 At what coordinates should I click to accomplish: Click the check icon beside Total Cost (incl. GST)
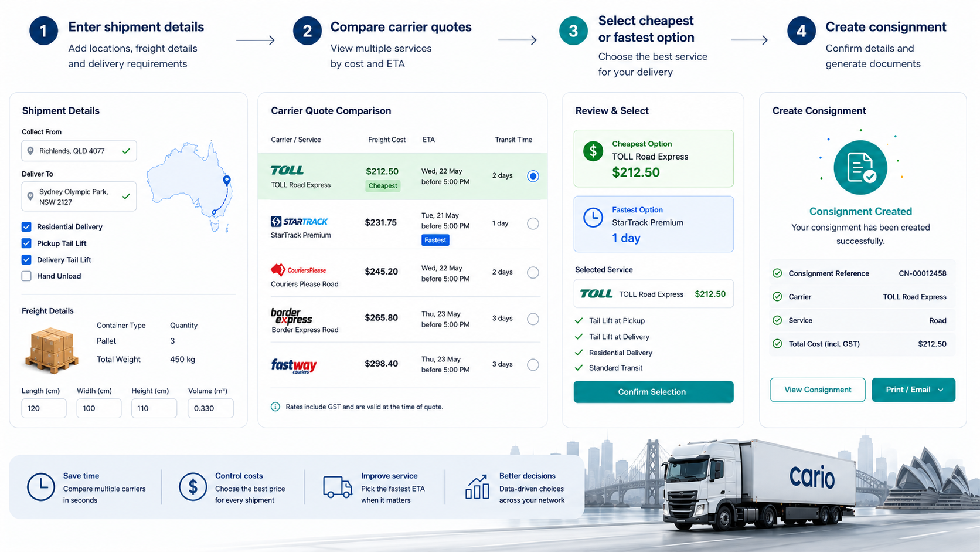[777, 344]
